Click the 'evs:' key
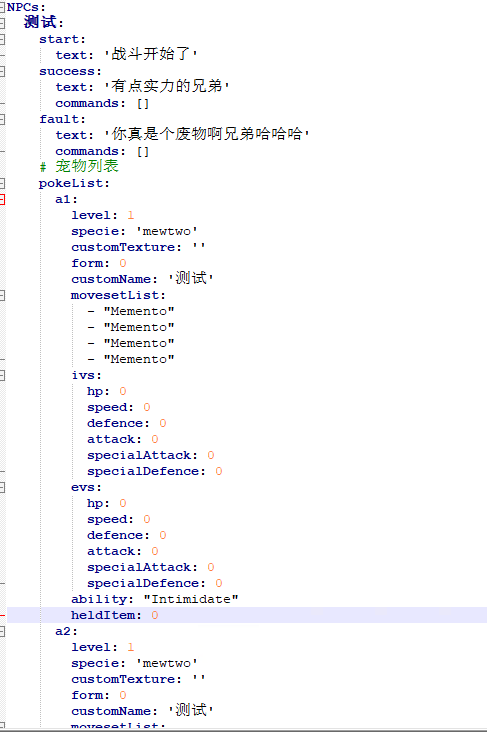The height and width of the screenshot is (732, 487). click(86, 487)
